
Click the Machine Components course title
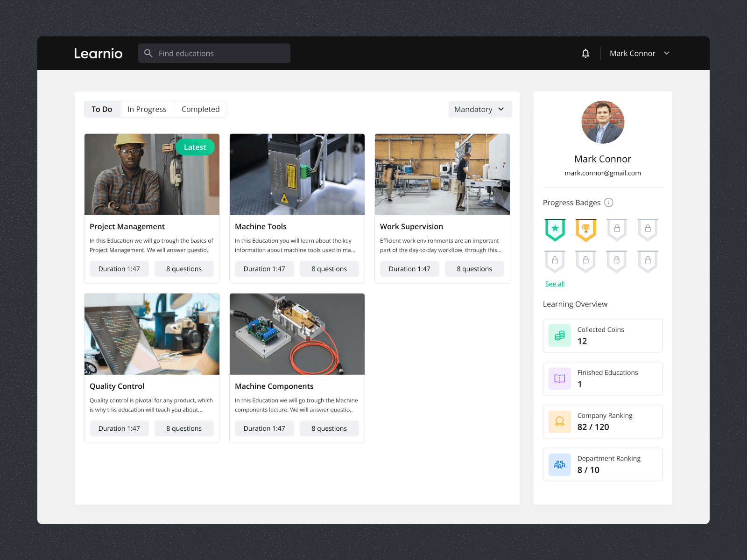coord(274,386)
